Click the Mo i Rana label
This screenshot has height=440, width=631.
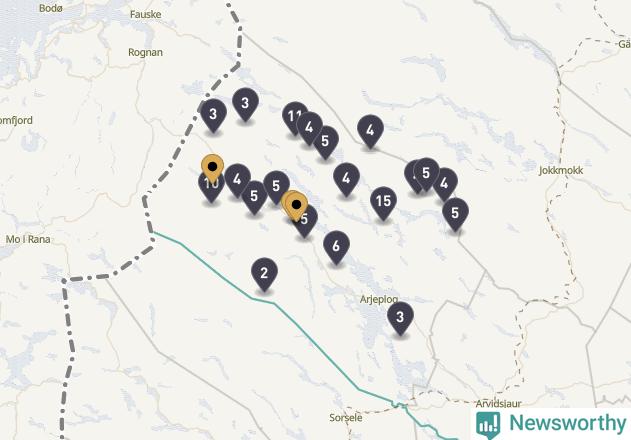[x=28, y=240]
